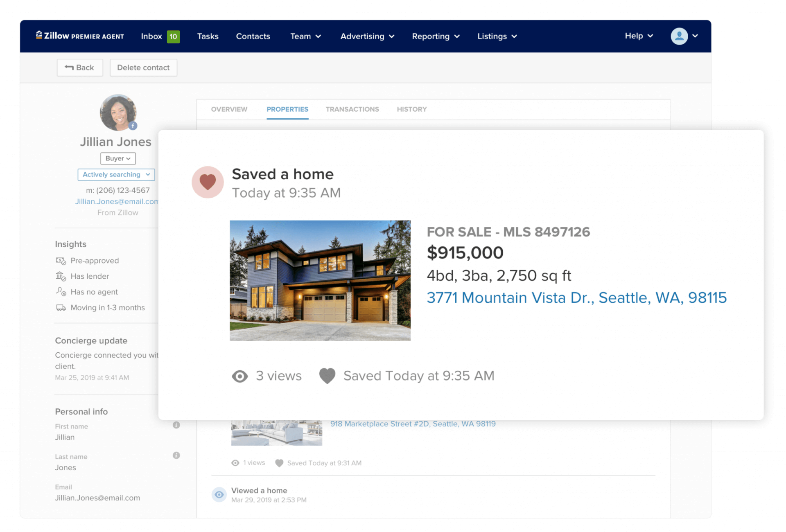Click the Zillow Premier Agent logo
The image size is (786, 532).
[79, 36]
